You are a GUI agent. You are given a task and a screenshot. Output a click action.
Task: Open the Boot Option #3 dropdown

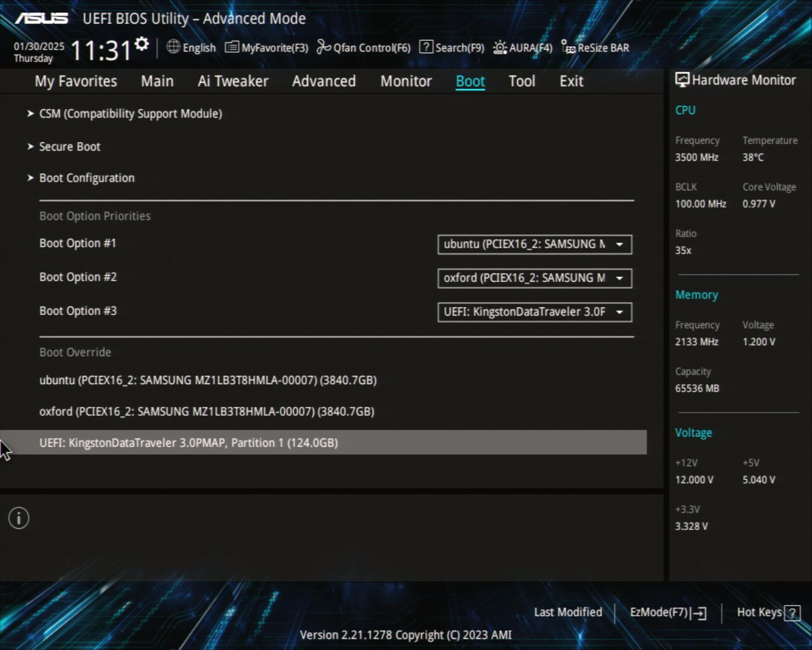coord(535,312)
